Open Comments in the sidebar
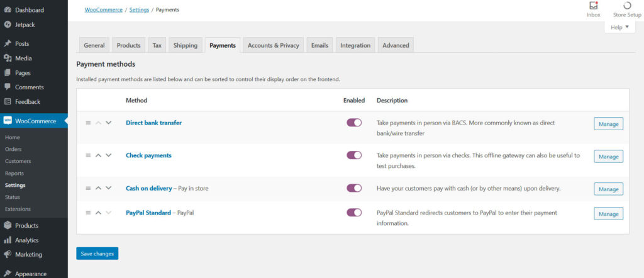Viewport: 644px width, 278px height. coord(29,87)
